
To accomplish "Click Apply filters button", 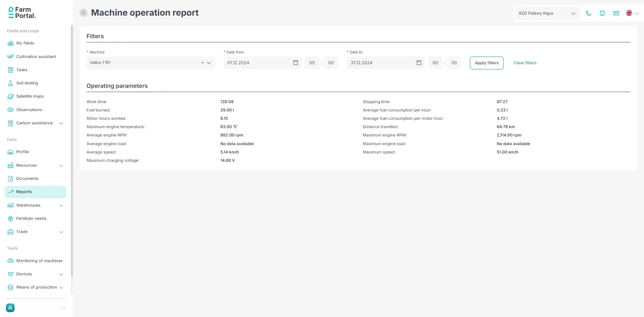I will click(x=487, y=63).
